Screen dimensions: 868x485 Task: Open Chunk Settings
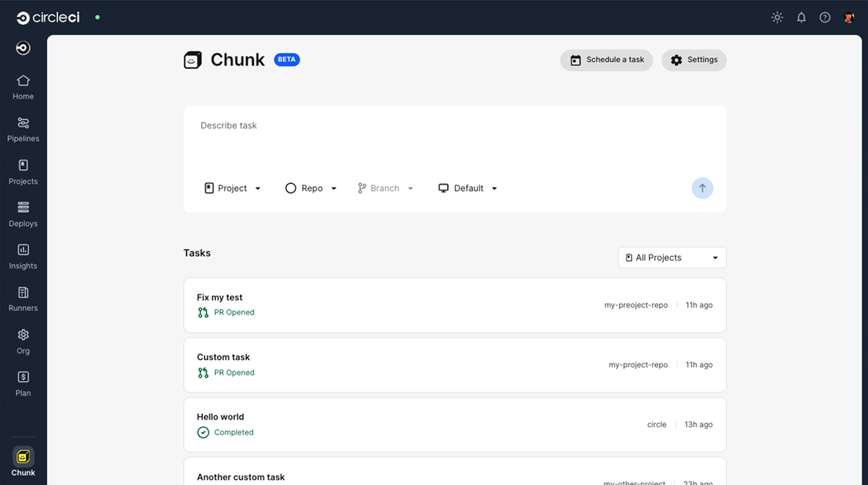[x=694, y=60]
